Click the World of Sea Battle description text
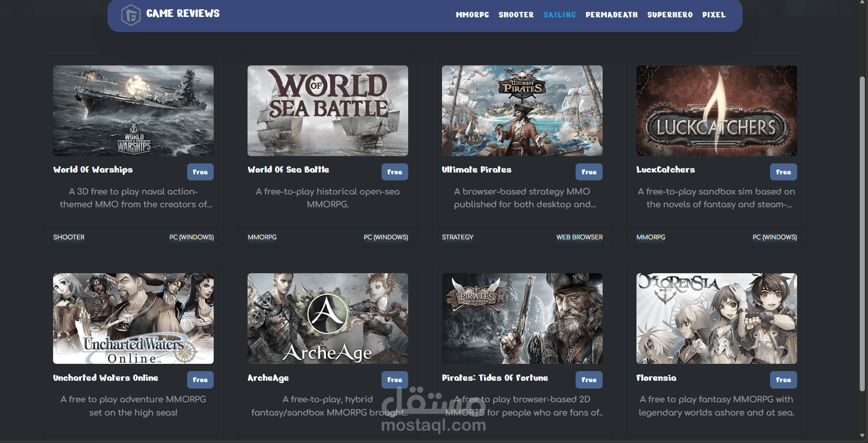Screen dimensions: 868x443 (x=328, y=198)
